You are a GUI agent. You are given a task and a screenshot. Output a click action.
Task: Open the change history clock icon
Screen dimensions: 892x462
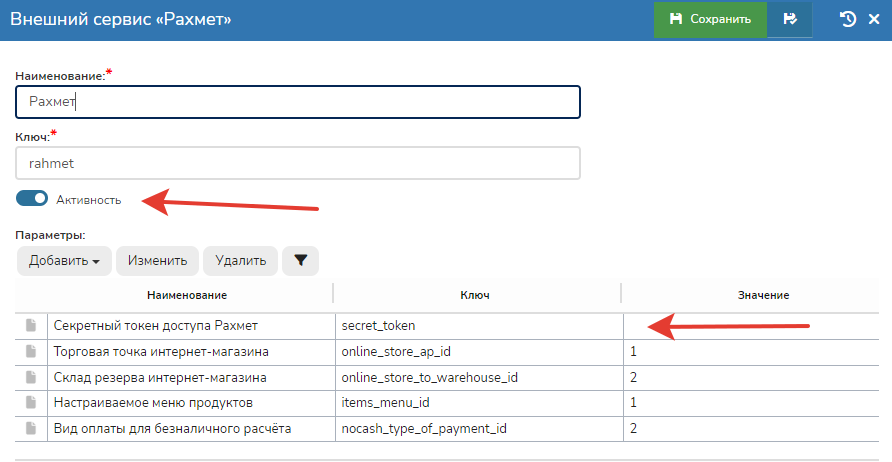848,19
